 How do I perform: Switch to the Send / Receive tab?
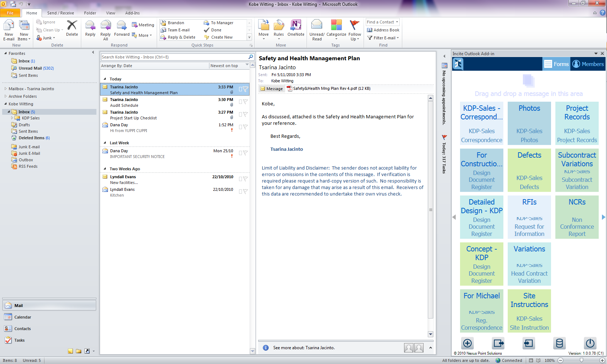(x=60, y=13)
